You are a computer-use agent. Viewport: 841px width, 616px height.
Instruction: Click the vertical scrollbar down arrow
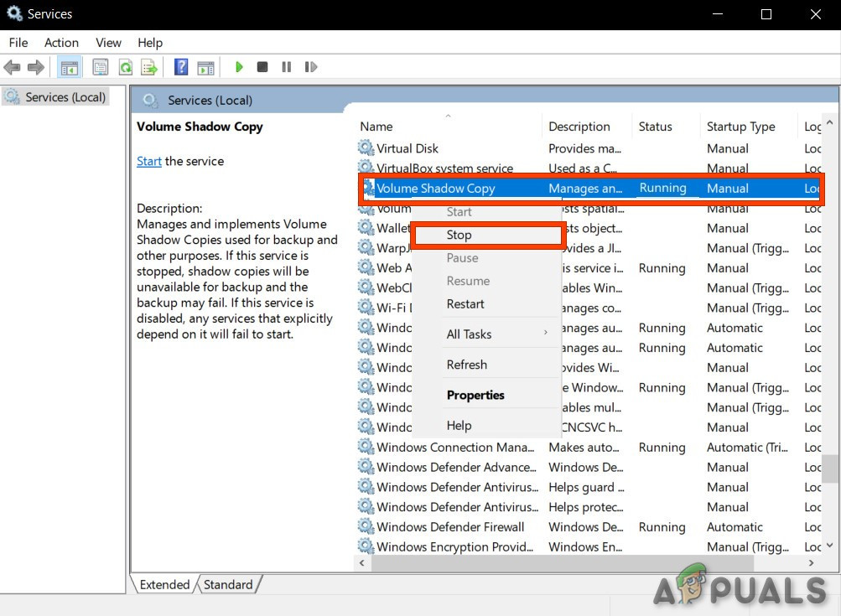click(829, 546)
